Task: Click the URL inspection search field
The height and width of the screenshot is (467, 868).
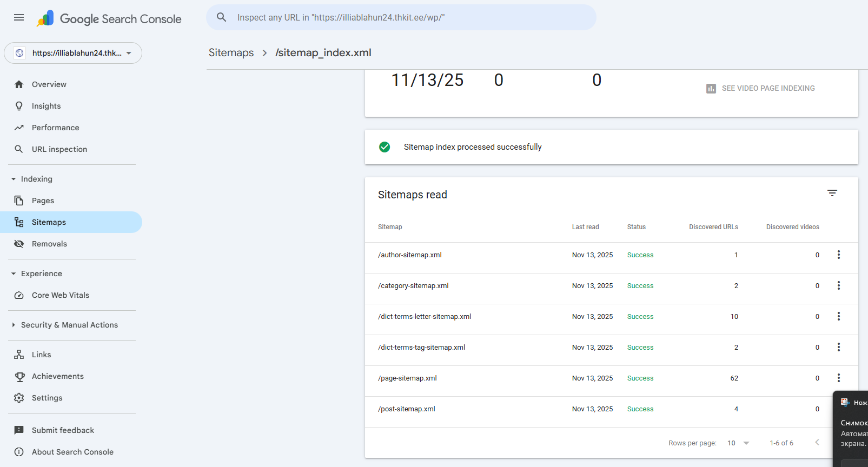Action: 400,17
